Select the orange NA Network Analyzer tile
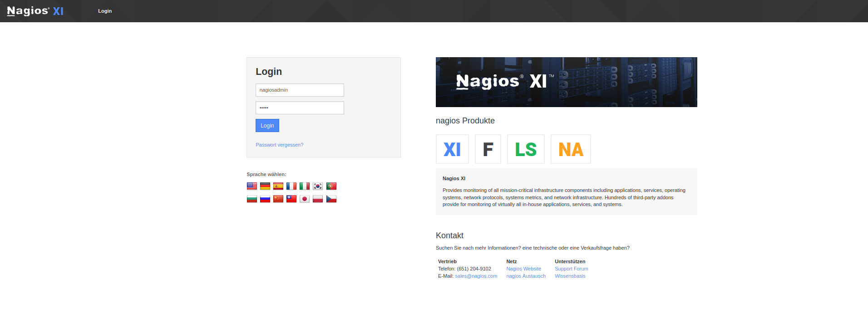The image size is (868, 334). coord(571,149)
